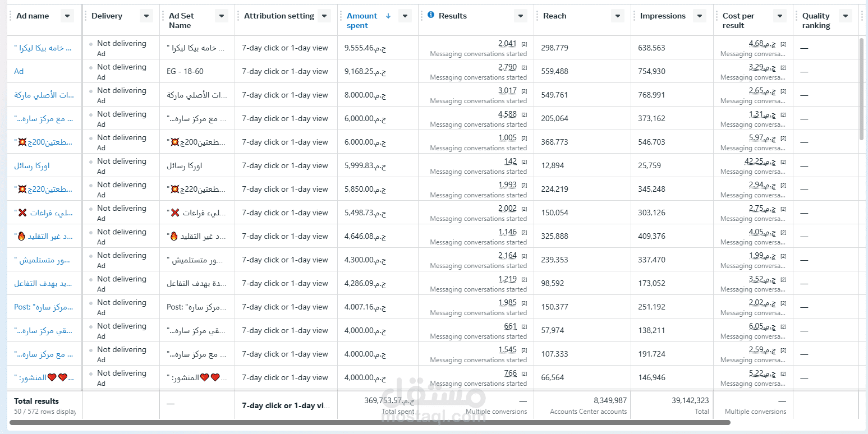868x434 pixels.
Task: Click the cost per result 1.31 value
Action: (x=763, y=114)
